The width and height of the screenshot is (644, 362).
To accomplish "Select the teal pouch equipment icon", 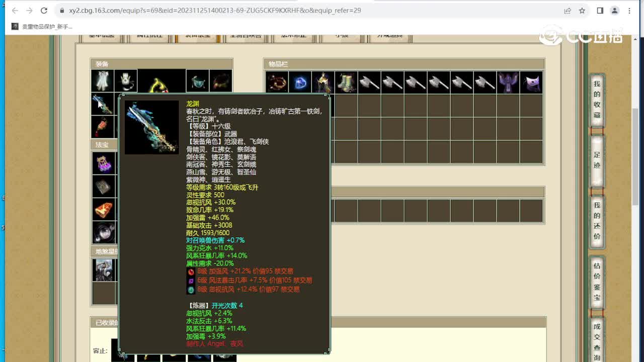I will coord(198,81).
